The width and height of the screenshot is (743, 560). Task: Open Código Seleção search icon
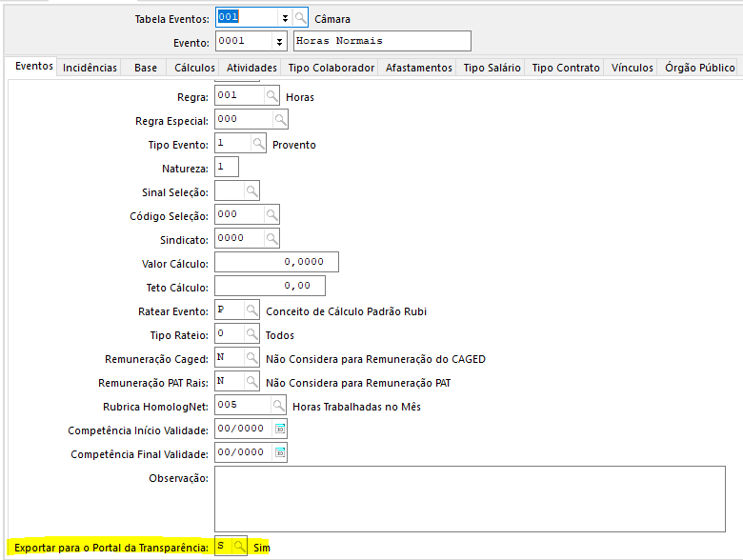pos(271,214)
